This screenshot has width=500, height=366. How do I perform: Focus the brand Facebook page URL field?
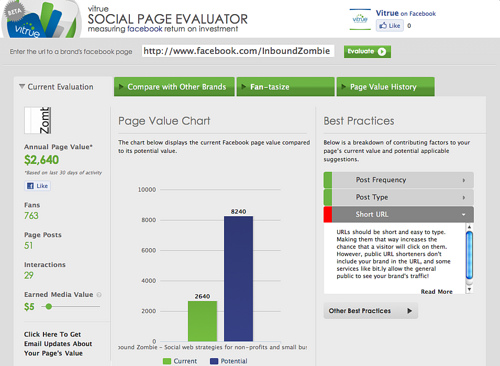238,51
